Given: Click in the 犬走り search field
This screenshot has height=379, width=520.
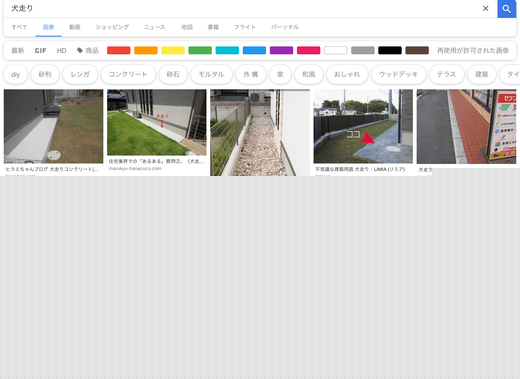Looking at the screenshot, I should (243, 9).
